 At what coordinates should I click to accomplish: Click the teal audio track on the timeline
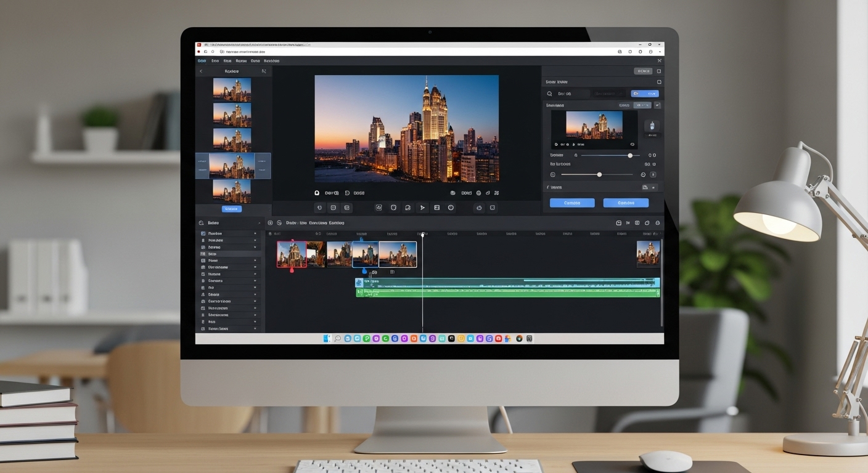pos(508,282)
